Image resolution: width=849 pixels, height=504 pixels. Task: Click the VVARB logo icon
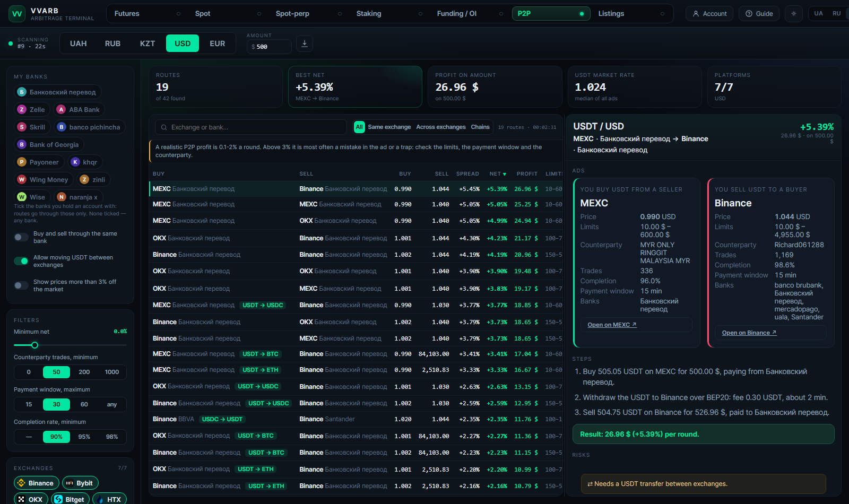[17, 14]
